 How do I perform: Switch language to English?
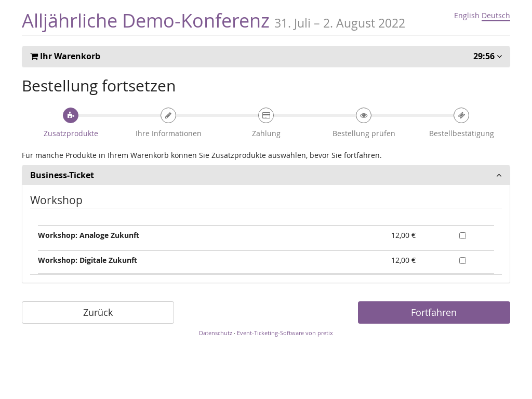(467, 16)
